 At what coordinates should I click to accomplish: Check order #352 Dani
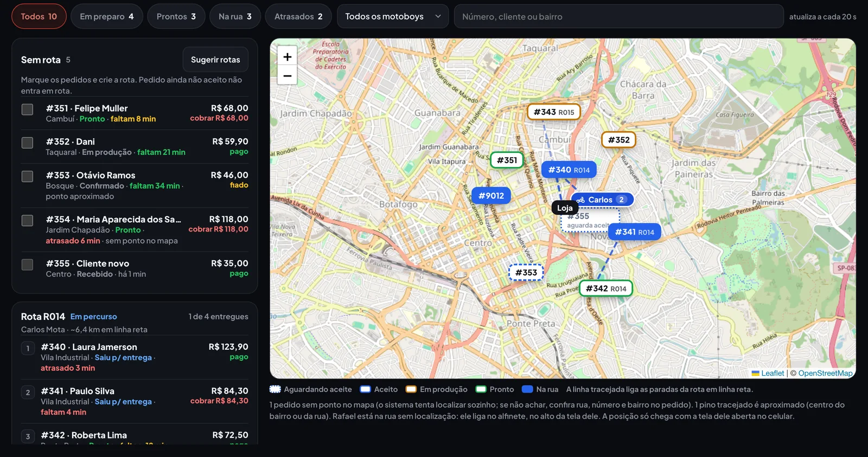(x=27, y=143)
